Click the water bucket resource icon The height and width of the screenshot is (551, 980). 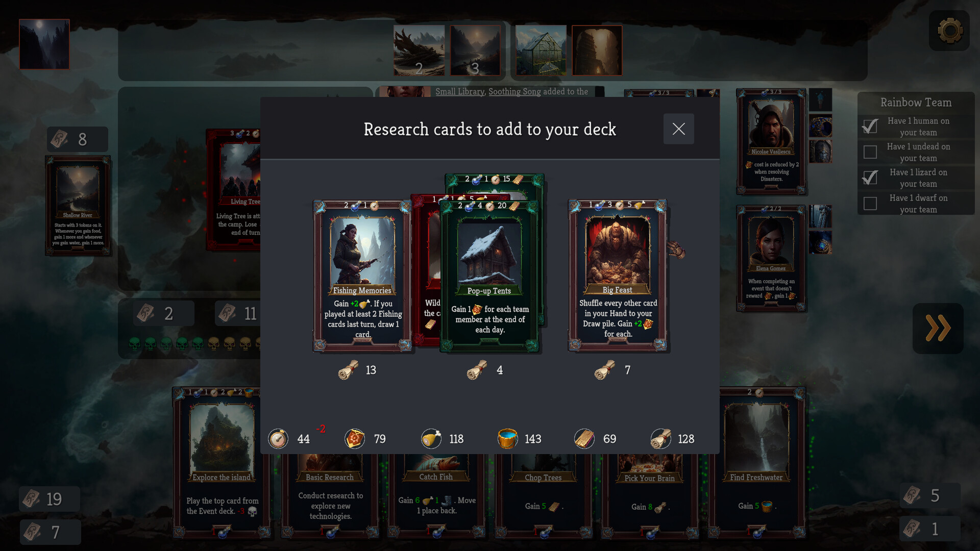click(x=507, y=439)
